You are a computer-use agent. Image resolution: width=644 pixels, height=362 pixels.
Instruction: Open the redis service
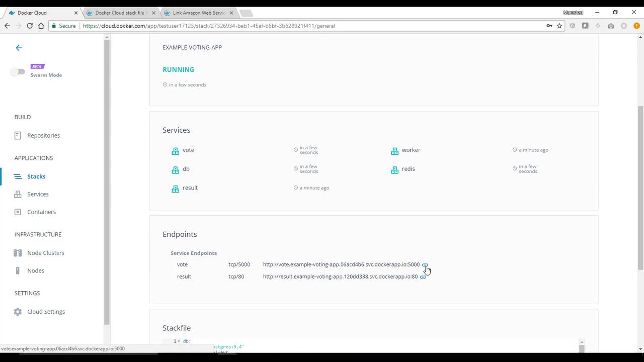click(409, 169)
